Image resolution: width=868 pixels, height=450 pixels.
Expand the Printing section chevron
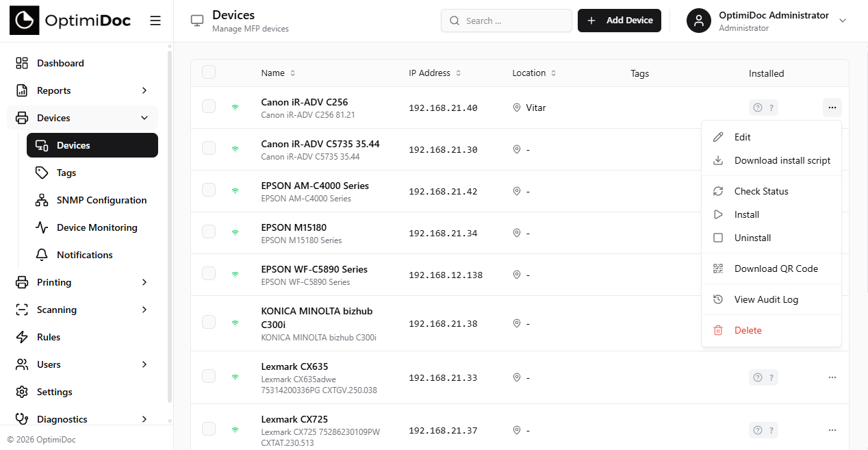(144, 282)
